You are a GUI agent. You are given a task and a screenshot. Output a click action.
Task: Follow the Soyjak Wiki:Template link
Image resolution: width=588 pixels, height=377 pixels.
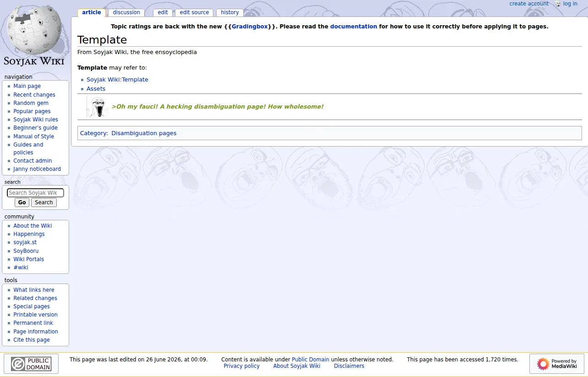[117, 80]
